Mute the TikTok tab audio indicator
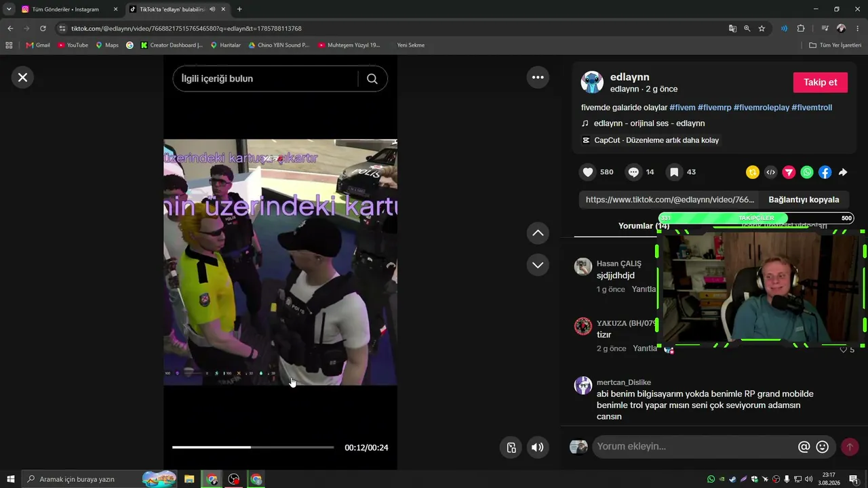868x488 pixels. coord(213,9)
